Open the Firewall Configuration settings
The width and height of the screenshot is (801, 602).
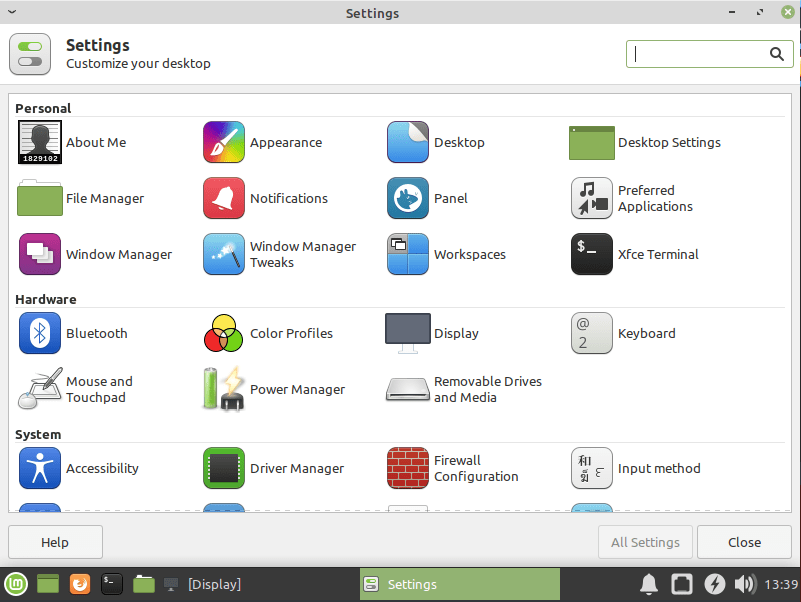407,468
